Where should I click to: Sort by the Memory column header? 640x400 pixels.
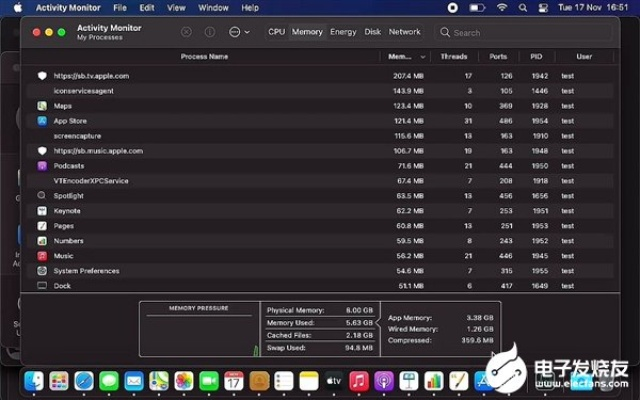[406, 57]
